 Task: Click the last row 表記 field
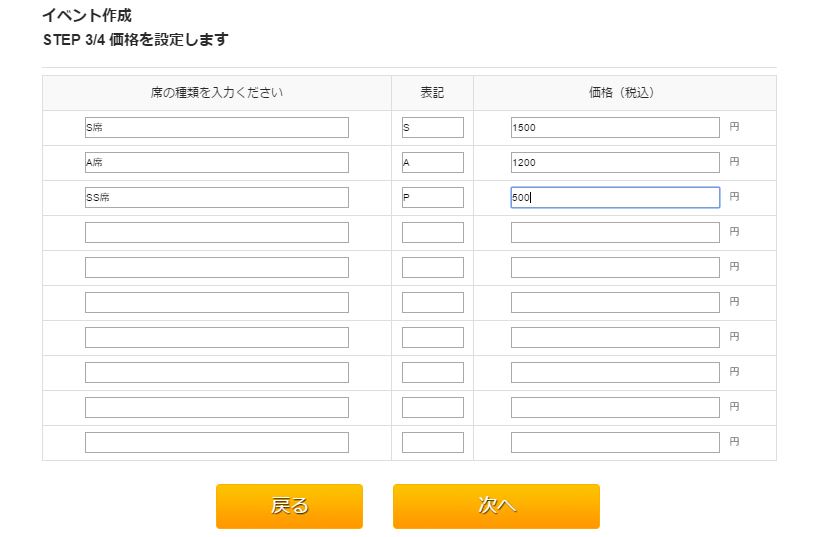pos(432,442)
